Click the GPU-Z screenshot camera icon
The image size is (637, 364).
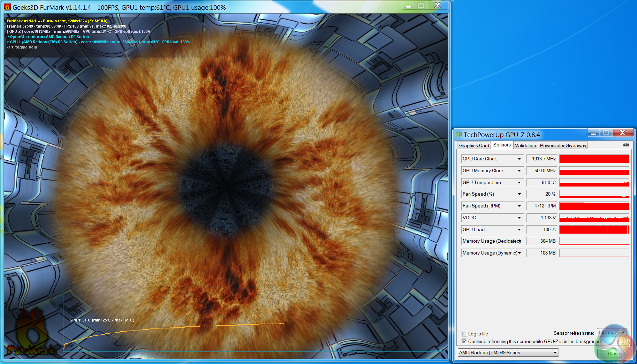coord(626,145)
